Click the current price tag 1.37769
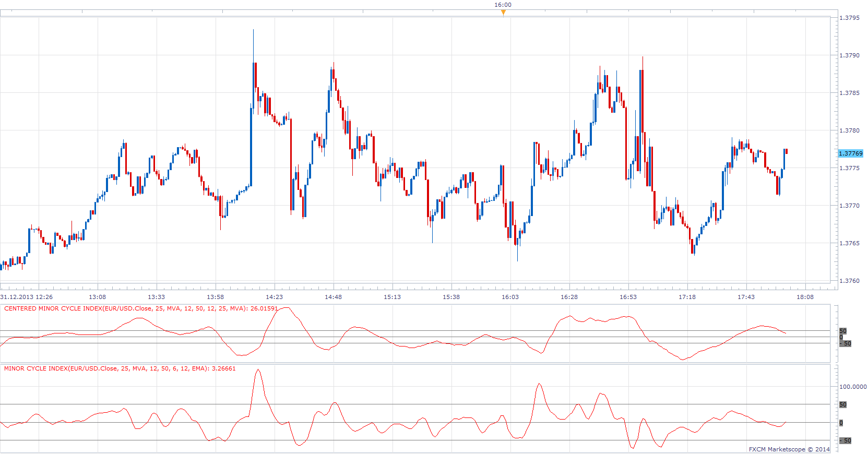 [851, 153]
